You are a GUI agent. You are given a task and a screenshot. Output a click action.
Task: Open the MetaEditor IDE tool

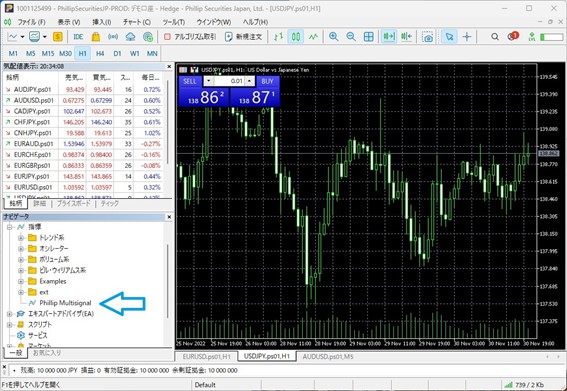point(78,37)
